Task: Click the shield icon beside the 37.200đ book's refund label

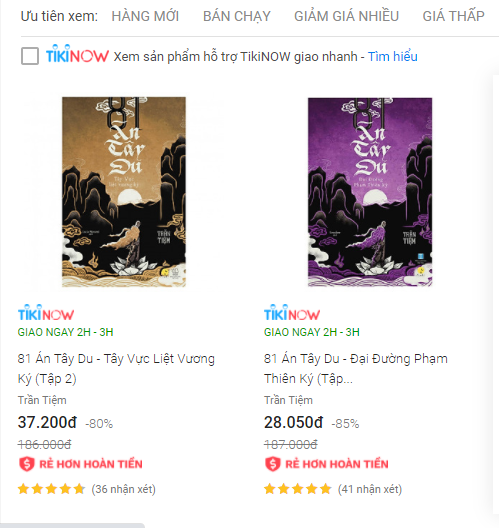Action: click(x=27, y=464)
